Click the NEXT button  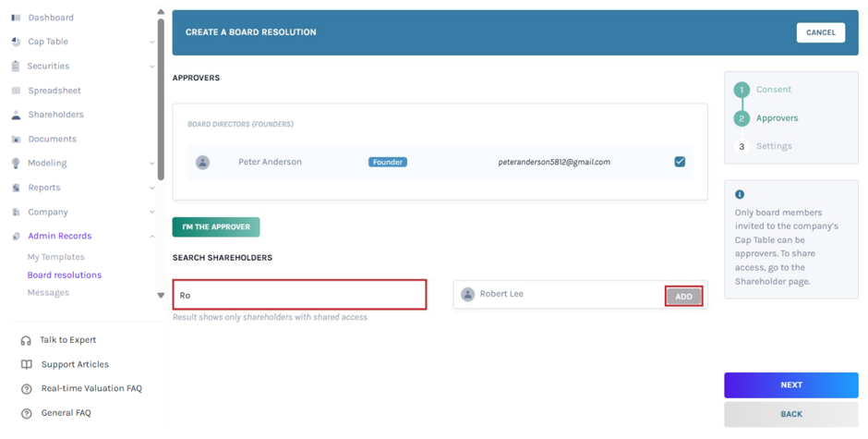coord(791,384)
